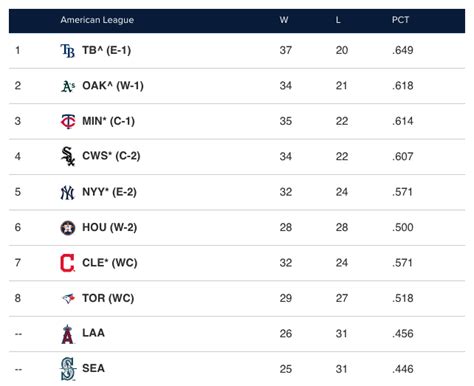Click the Cleveland logo icon
Viewport: 474px width, 386px height.
click(68, 263)
